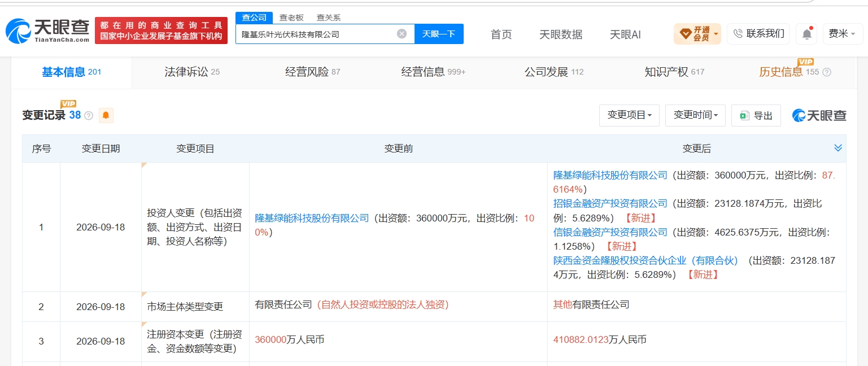The height and width of the screenshot is (366, 868).
Task: Open the 公司发展 tab
Action: tap(553, 72)
